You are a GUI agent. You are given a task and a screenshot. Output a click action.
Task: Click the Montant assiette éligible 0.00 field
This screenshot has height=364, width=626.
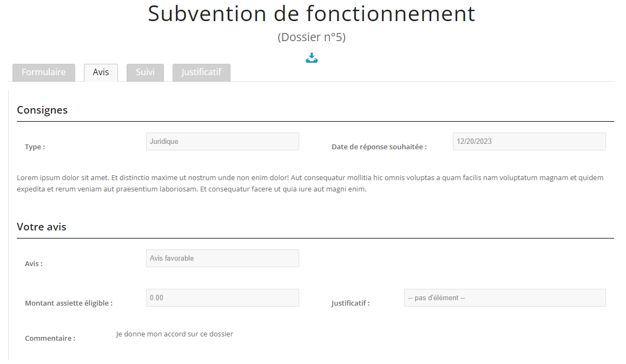pos(222,298)
